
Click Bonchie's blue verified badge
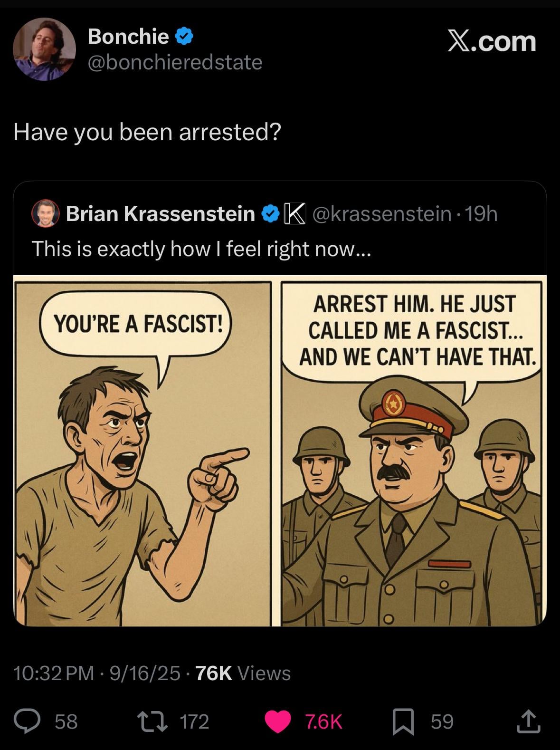coord(184,36)
